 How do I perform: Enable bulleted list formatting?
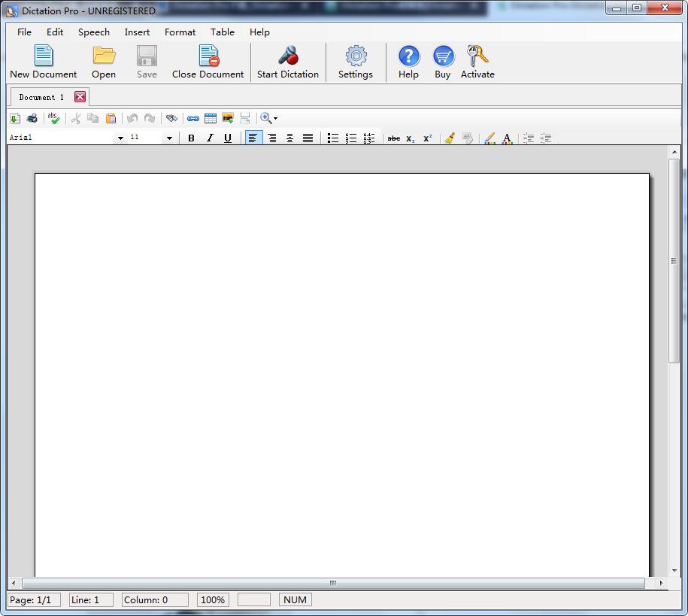point(332,138)
